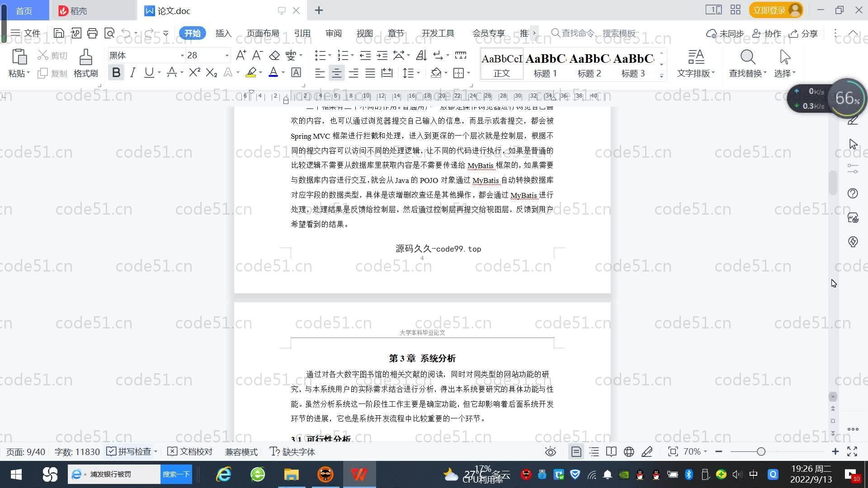Viewport: 868px width, 488px height.
Task: Open Print Preview icon
Action: coord(109,33)
